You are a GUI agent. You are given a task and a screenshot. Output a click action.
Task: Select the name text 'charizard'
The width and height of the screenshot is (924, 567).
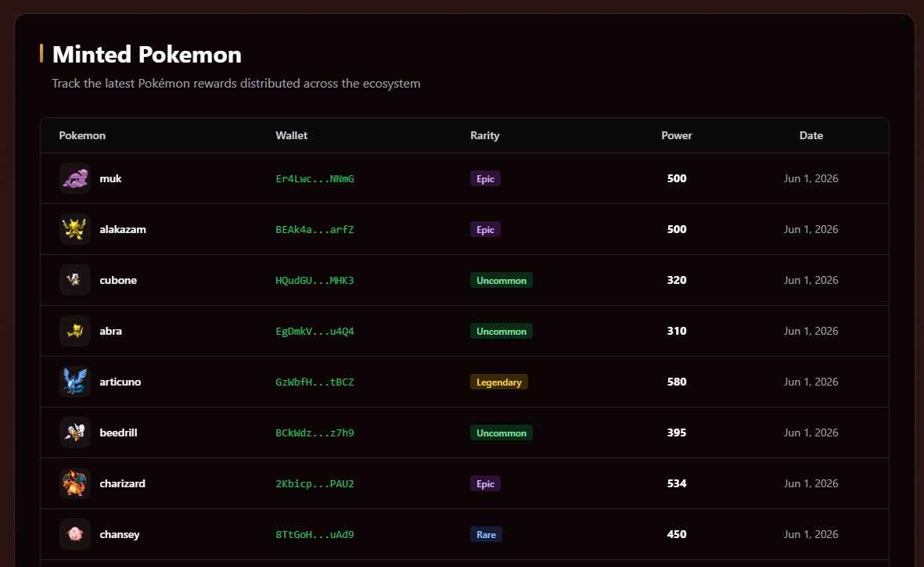[123, 483]
